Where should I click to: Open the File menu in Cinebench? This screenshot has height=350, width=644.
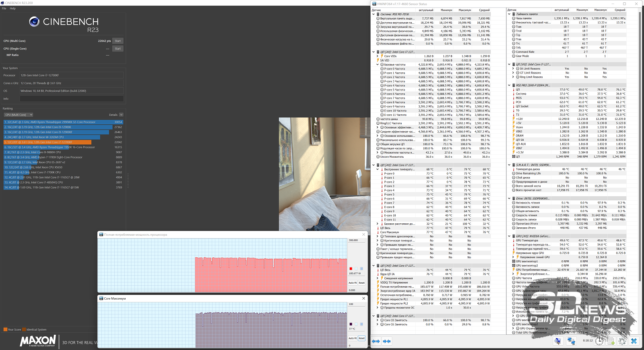pyautogui.click(x=4, y=8)
